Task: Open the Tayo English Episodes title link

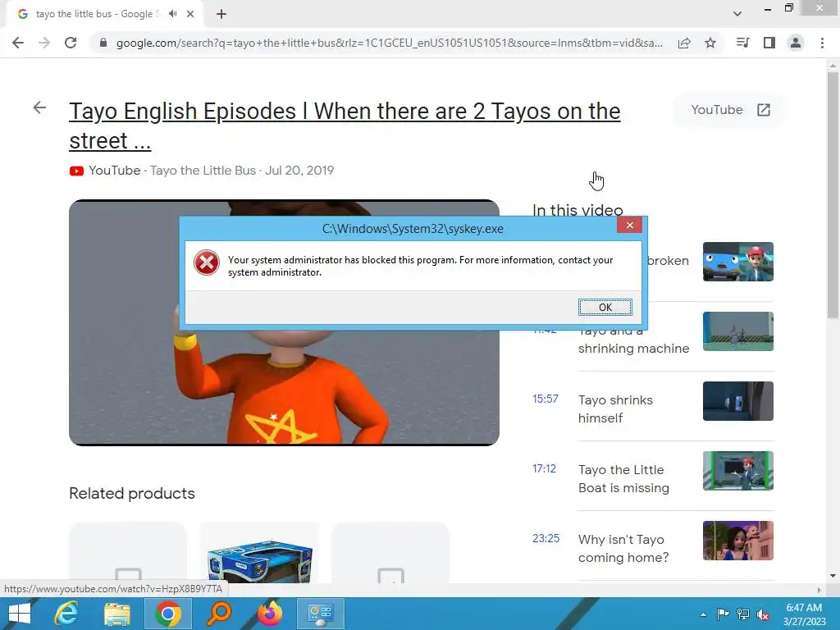Action: [x=345, y=126]
